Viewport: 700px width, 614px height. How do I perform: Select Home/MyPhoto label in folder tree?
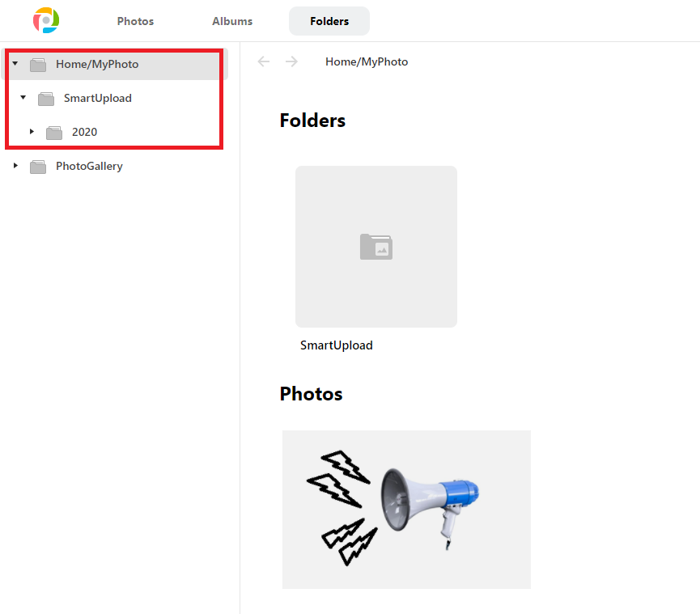pyautogui.click(x=97, y=64)
